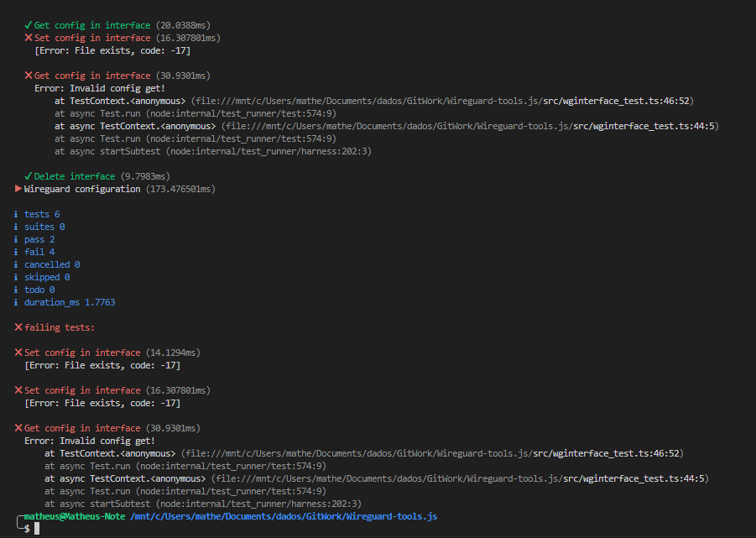
Task: Click the todo 0 summary line
Action: 39,290
